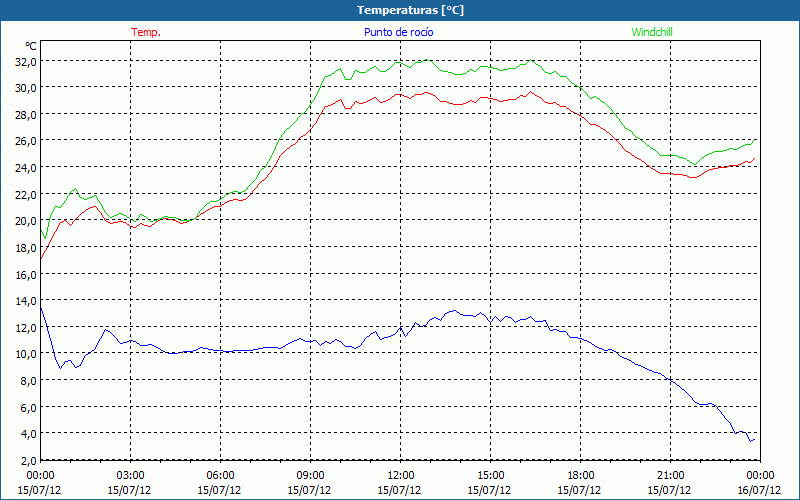Viewport: 800px width, 500px height.
Task: Click the 8,0 y-axis value
Action: (x=28, y=381)
